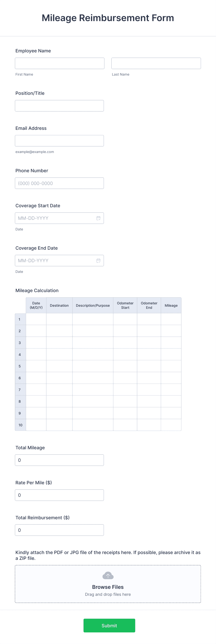Select the Rate Per Mile field
Viewport: 216px width, 644px height.
point(59,495)
